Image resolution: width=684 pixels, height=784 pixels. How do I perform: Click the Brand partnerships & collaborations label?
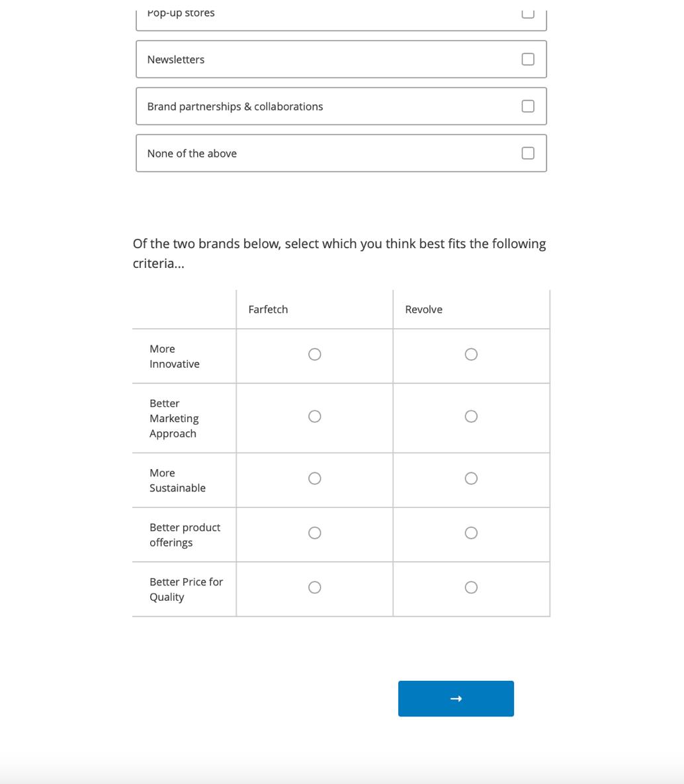235,107
